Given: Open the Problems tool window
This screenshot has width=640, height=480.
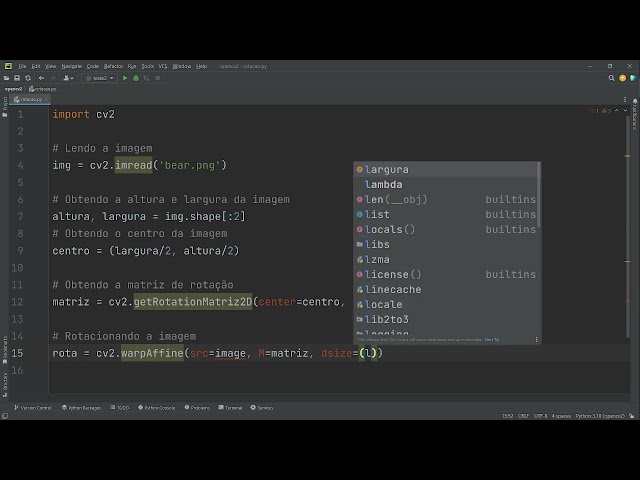Looking at the screenshot, I should pos(197,408).
